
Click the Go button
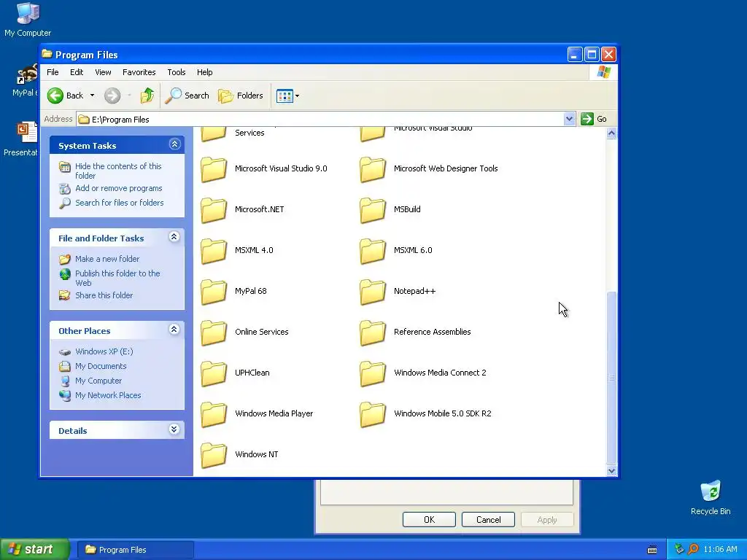tap(594, 119)
